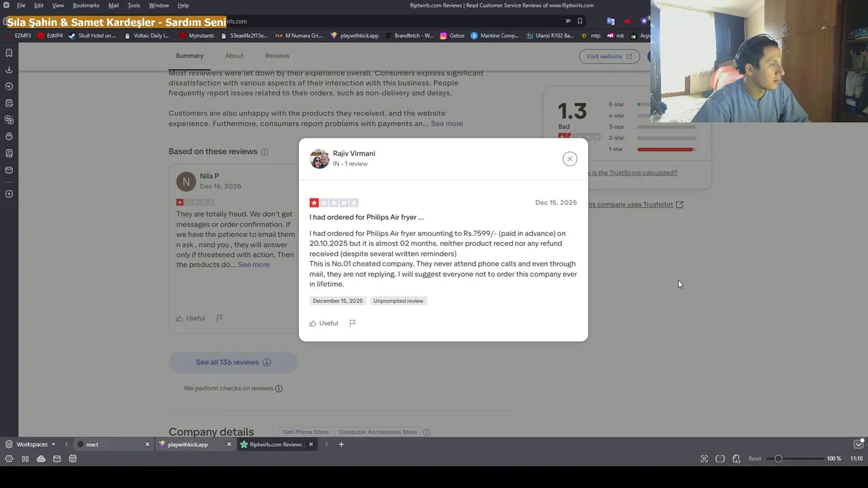868x488 pixels.
Task: Click info icon beside checks on reviews
Action: point(279,388)
